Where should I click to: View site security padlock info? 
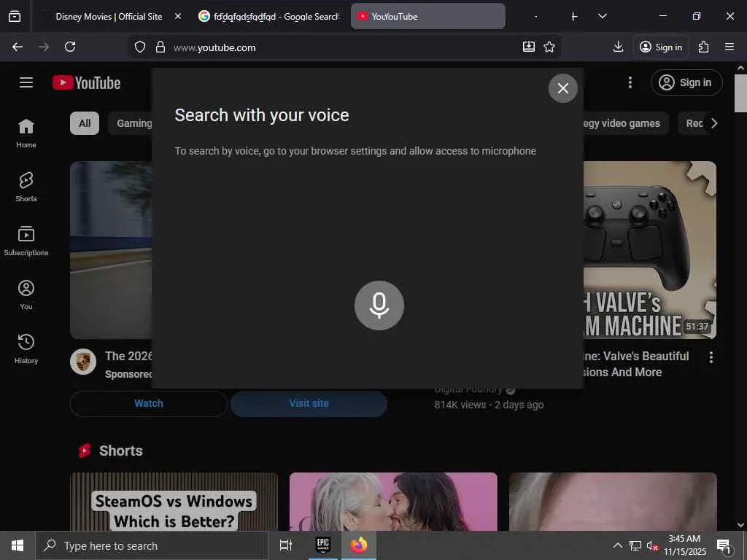pyautogui.click(x=160, y=47)
